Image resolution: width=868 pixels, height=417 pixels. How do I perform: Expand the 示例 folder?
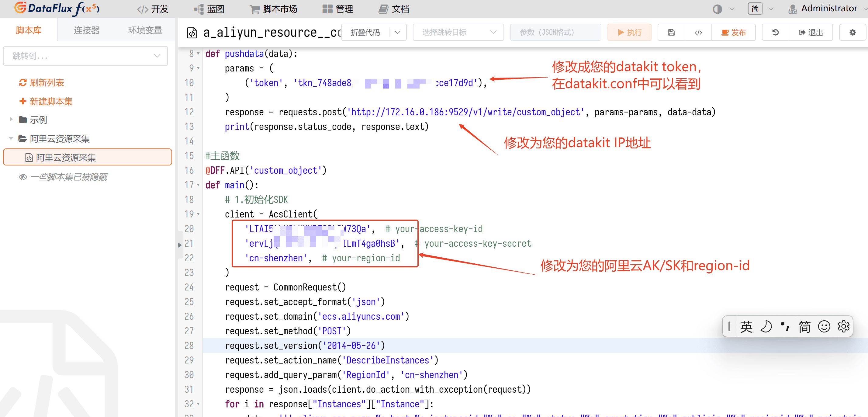11,120
